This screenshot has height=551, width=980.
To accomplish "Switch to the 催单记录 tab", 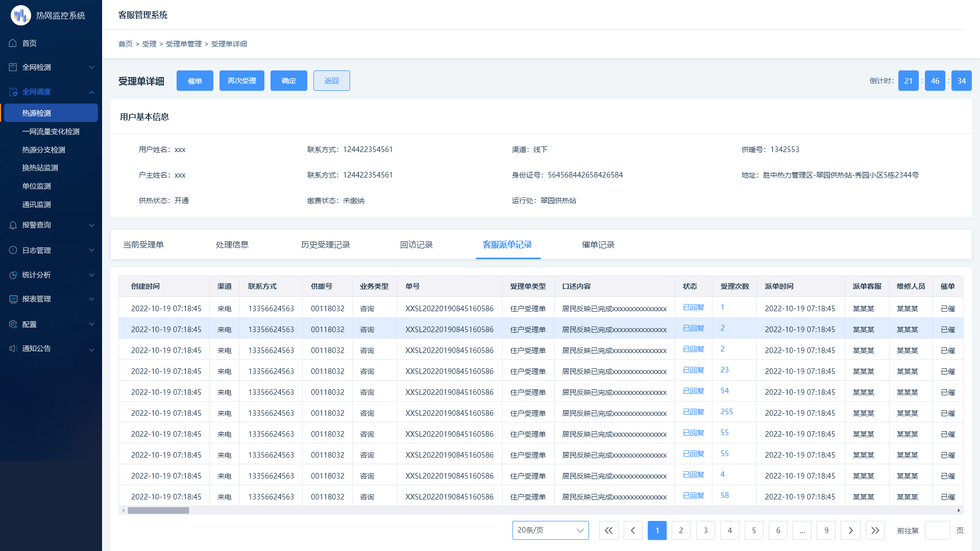I will point(598,245).
